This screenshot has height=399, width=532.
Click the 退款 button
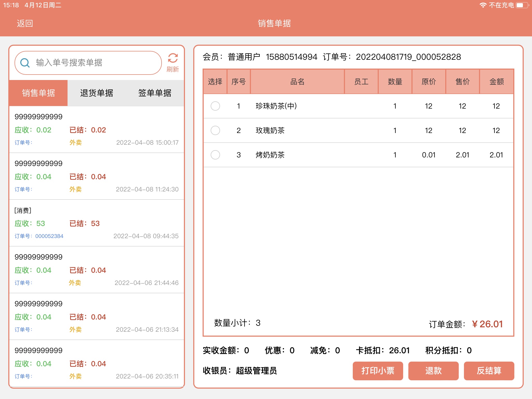tap(434, 371)
